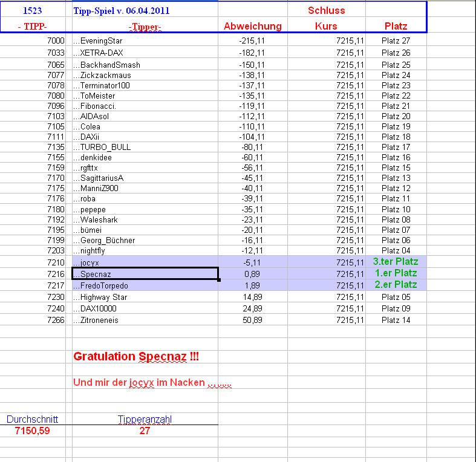The height and width of the screenshot is (462, 476).
Task: Select the deviation value 50,89
Action: [253, 320]
